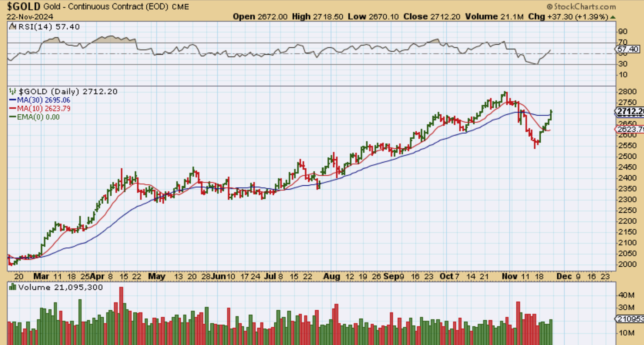This screenshot has width=644, height=345.
Task: Click the $GOLD (Daily) 2712.20 legend label
Action: tap(68, 92)
